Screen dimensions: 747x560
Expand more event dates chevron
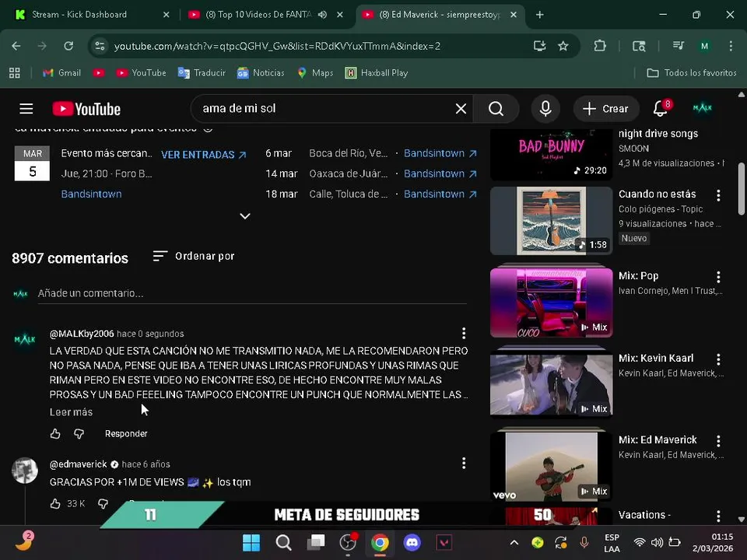(x=245, y=215)
